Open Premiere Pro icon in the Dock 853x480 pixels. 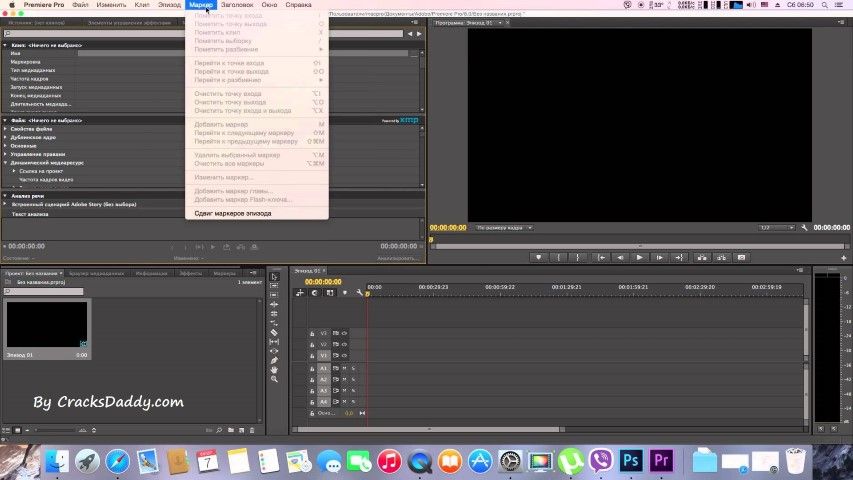pyautogui.click(x=662, y=460)
